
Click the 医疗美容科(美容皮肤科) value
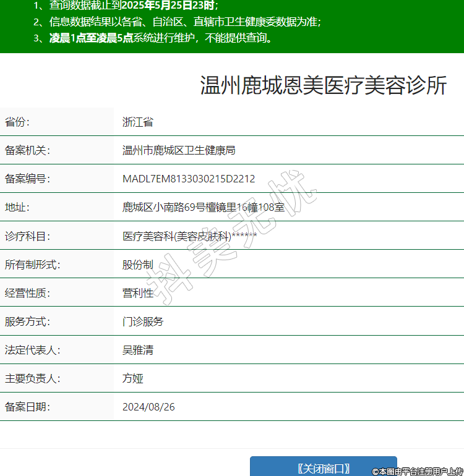177,236
